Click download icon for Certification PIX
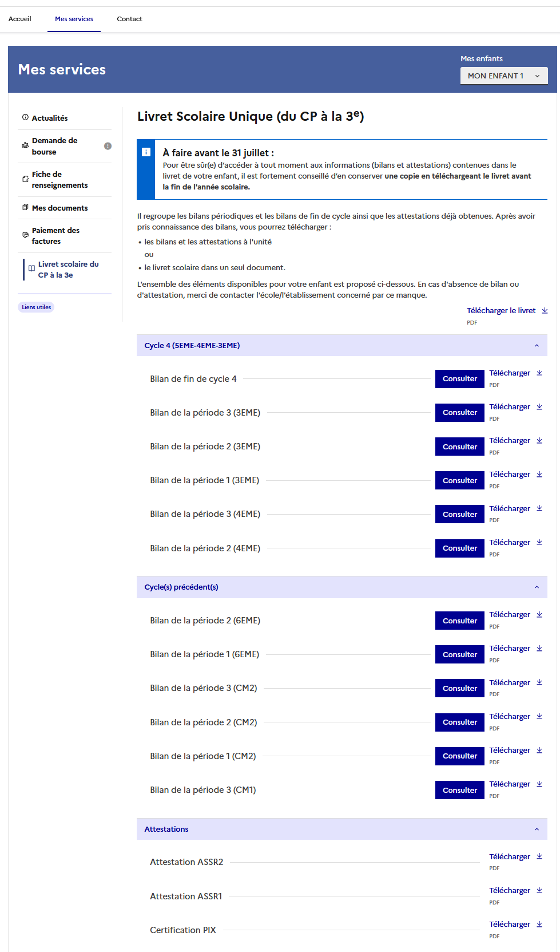The image size is (560, 952). click(539, 924)
